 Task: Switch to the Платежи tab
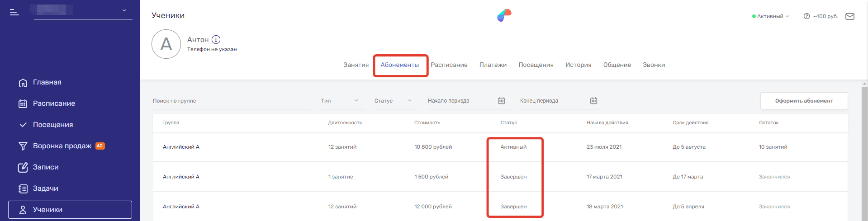click(493, 65)
